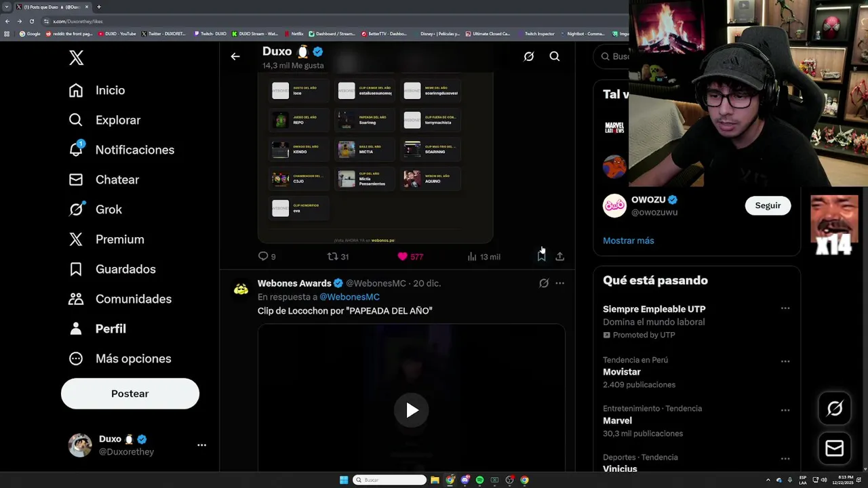Click the Postear button
Image resolution: width=868 pixels, height=488 pixels.
(x=130, y=394)
